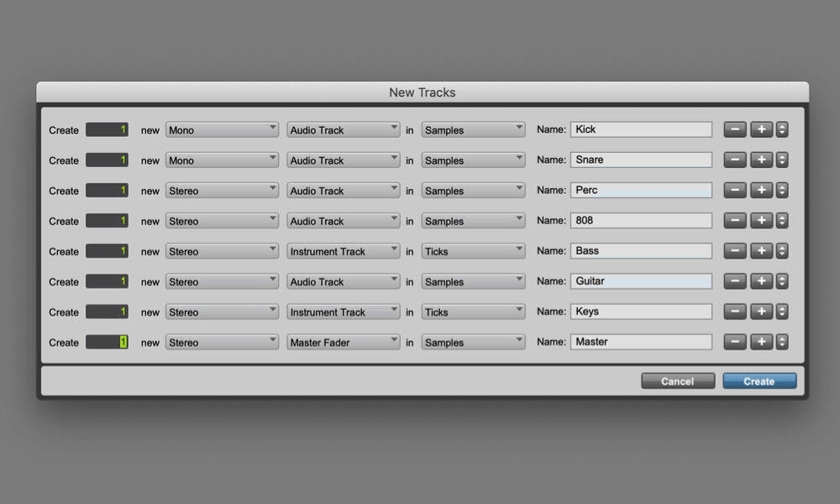Click the Kick name field
The width and height of the screenshot is (840, 504).
(641, 129)
